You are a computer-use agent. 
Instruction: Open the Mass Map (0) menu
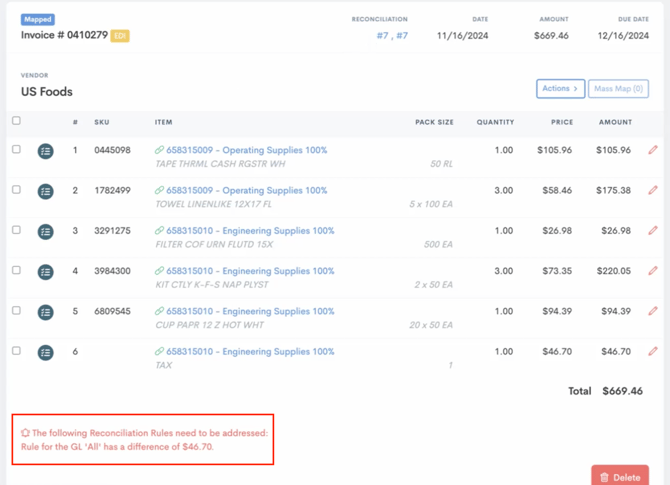click(x=618, y=89)
